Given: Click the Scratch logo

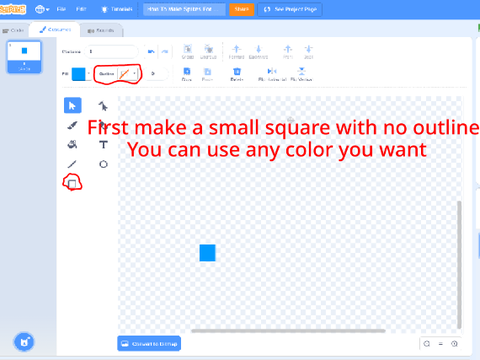Looking at the screenshot, I should point(13,9).
